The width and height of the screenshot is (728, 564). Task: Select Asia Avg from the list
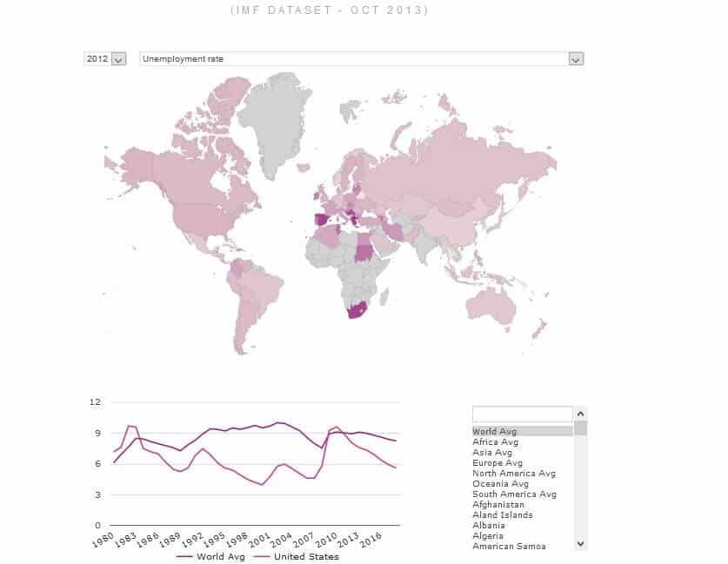pos(491,452)
